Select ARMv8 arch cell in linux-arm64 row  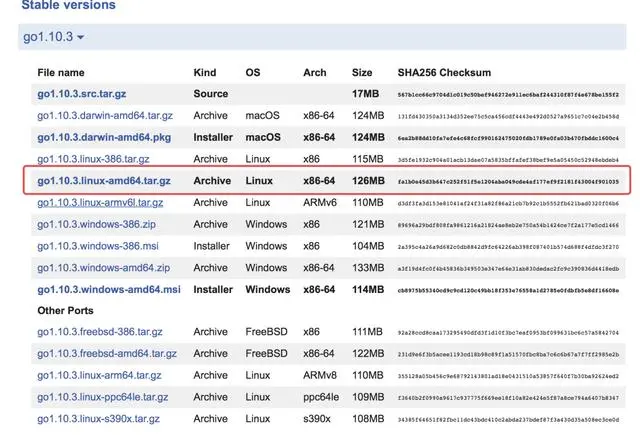coord(320,375)
